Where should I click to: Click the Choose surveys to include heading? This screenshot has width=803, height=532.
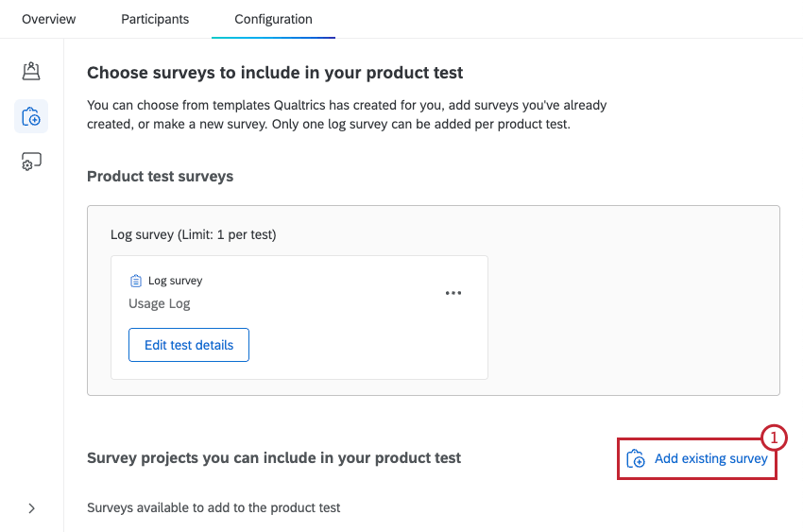point(275,73)
